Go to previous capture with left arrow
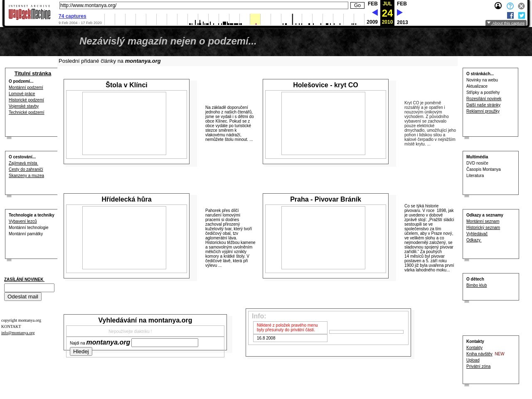The height and width of the screenshot is (399, 532). click(374, 13)
